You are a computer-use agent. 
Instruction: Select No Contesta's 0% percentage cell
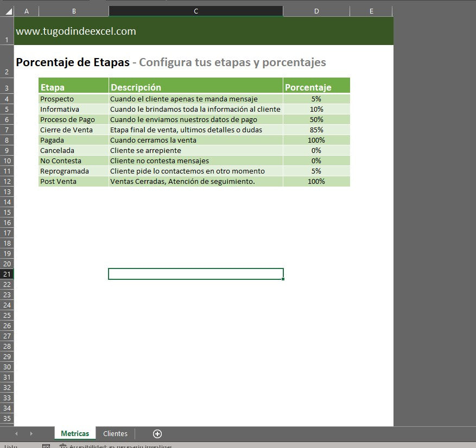316,161
